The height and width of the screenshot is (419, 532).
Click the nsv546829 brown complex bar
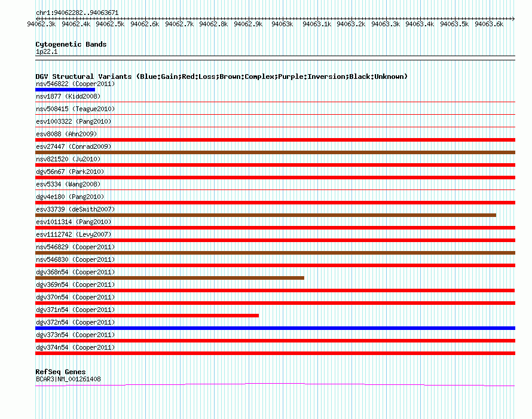(x=275, y=253)
